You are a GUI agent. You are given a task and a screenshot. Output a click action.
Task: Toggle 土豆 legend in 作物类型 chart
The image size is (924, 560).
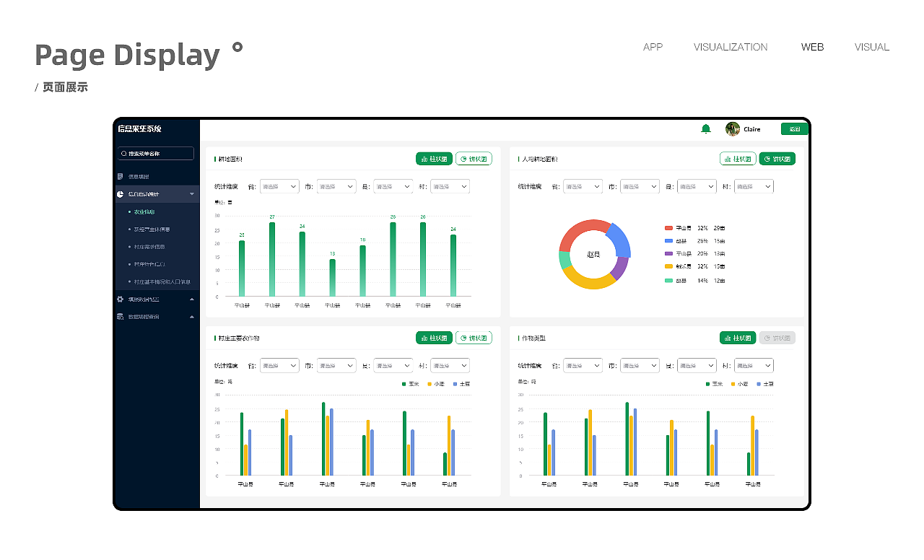click(x=766, y=384)
